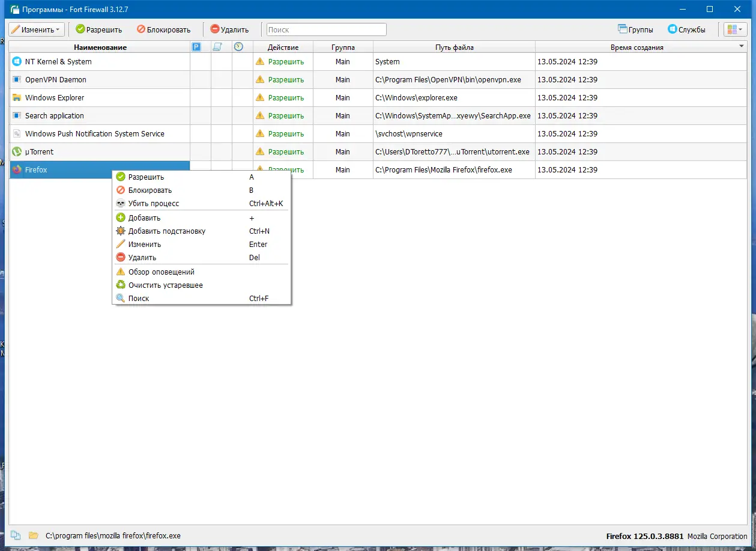Image resolution: width=756 pixels, height=551 pixels.
Task: Sort by the Группа column header
Action: coord(343,47)
